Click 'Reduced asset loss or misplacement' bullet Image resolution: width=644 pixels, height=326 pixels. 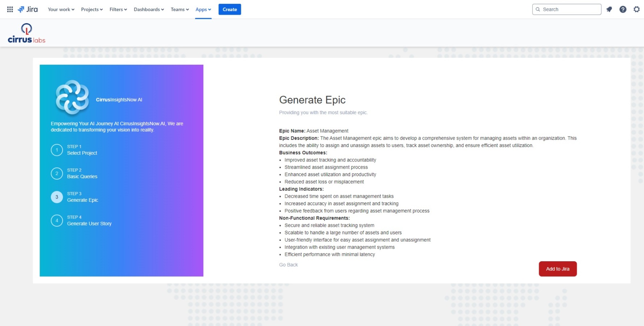point(324,181)
